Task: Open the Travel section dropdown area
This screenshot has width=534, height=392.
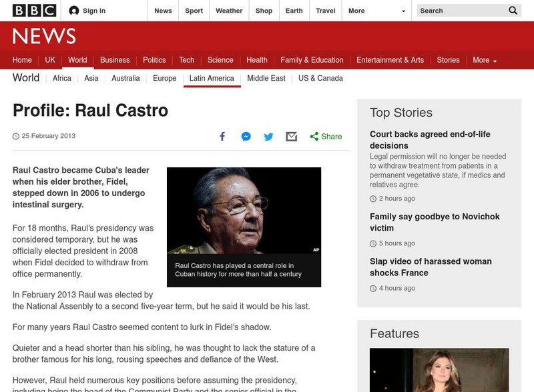Action: (x=326, y=11)
